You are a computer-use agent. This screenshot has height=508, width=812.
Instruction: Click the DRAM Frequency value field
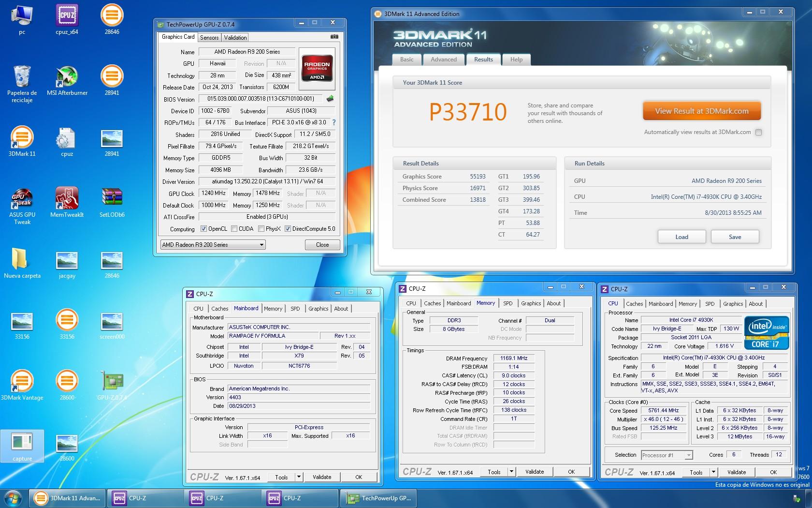click(514, 359)
